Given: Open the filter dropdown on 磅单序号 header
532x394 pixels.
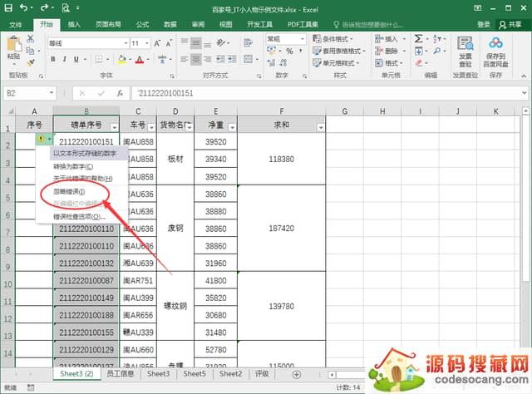Looking at the screenshot, I should 113,126.
